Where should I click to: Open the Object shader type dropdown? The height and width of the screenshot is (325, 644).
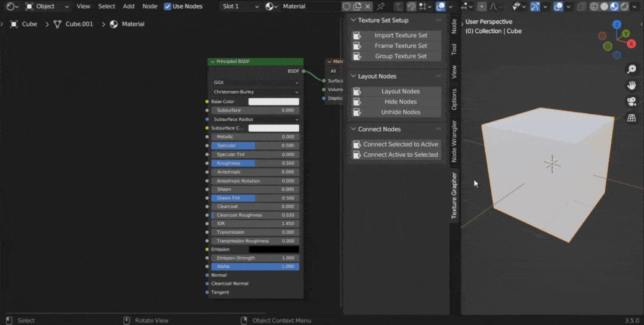coord(47,7)
